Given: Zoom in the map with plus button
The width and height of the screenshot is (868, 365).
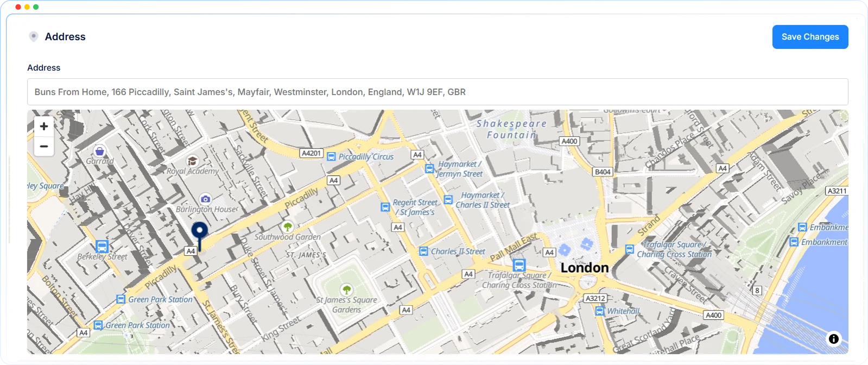Looking at the screenshot, I should (44, 127).
